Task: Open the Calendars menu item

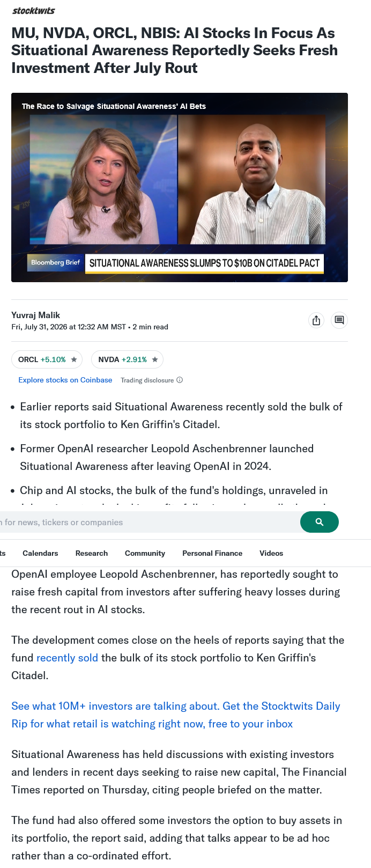Action: click(x=40, y=553)
